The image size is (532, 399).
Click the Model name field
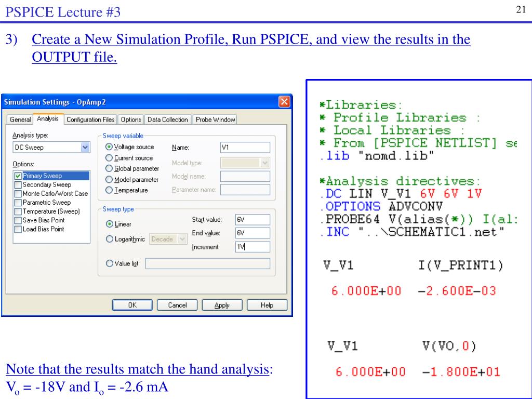click(245, 176)
